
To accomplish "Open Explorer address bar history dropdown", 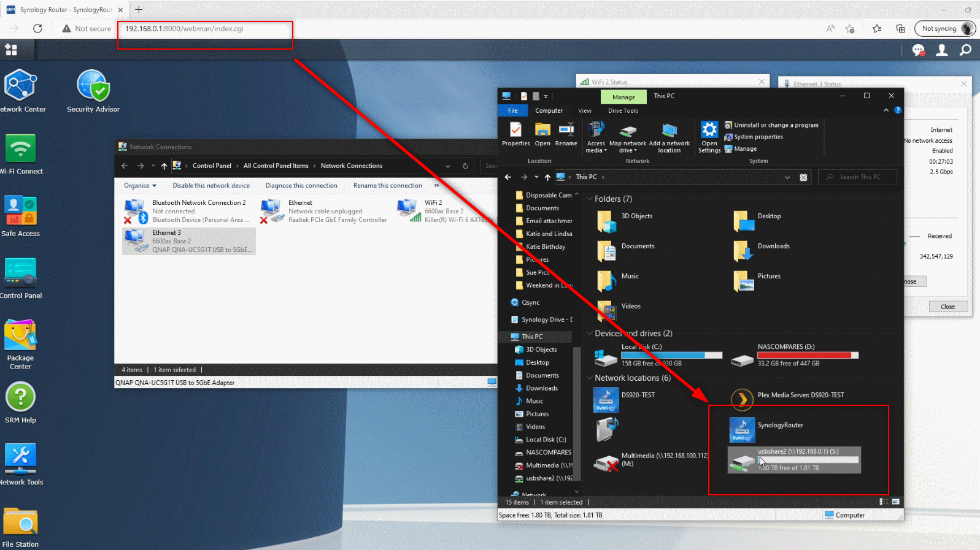I will point(787,177).
